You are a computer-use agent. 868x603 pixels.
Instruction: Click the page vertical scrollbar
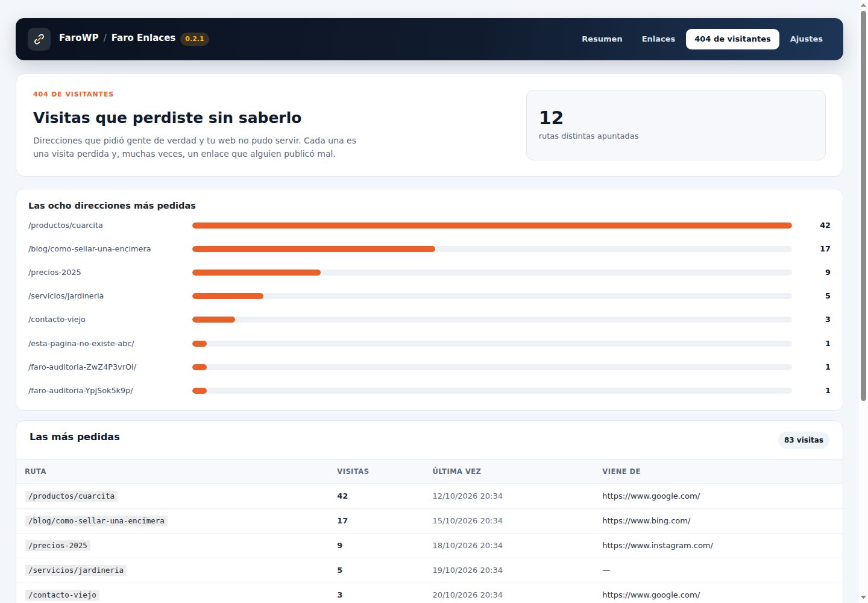pyautogui.click(x=863, y=205)
